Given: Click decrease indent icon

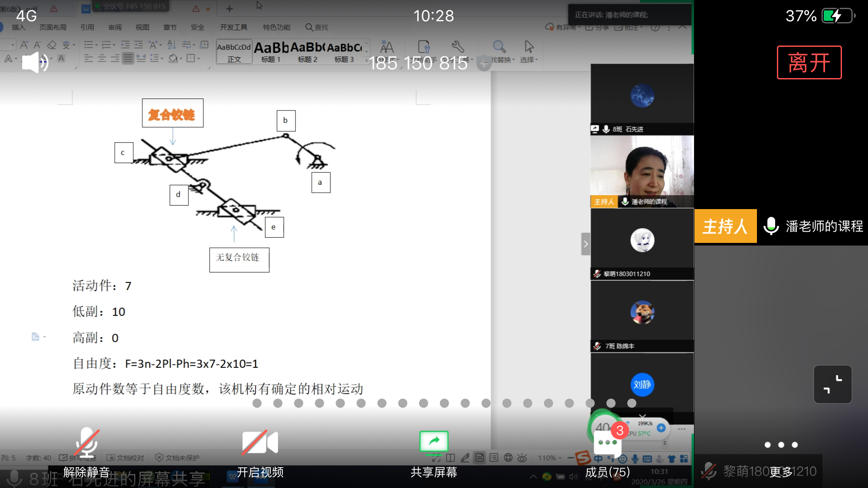Looking at the screenshot, I should (x=125, y=45).
